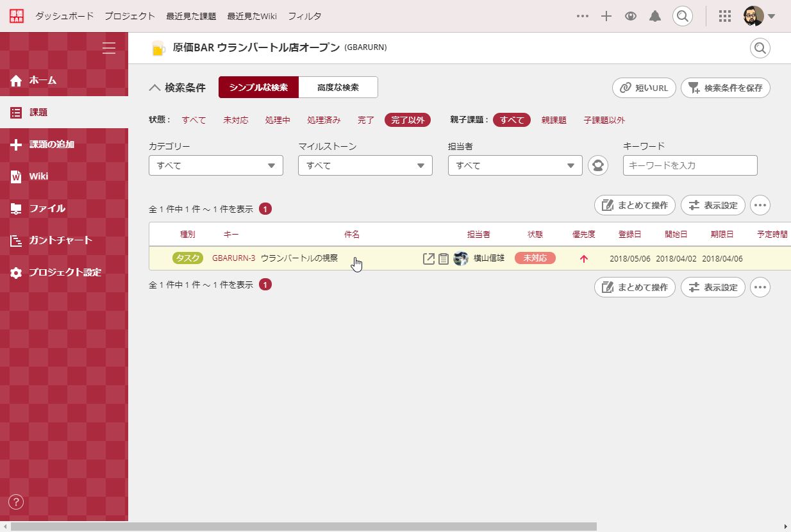Filter by 親課題
Screen dimensions: 791x532
(x=554, y=120)
